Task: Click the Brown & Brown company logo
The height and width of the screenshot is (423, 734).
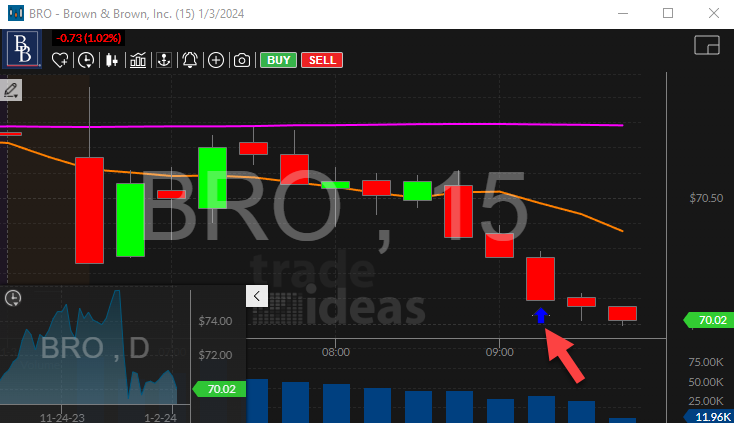Action: tap(22, 48)
